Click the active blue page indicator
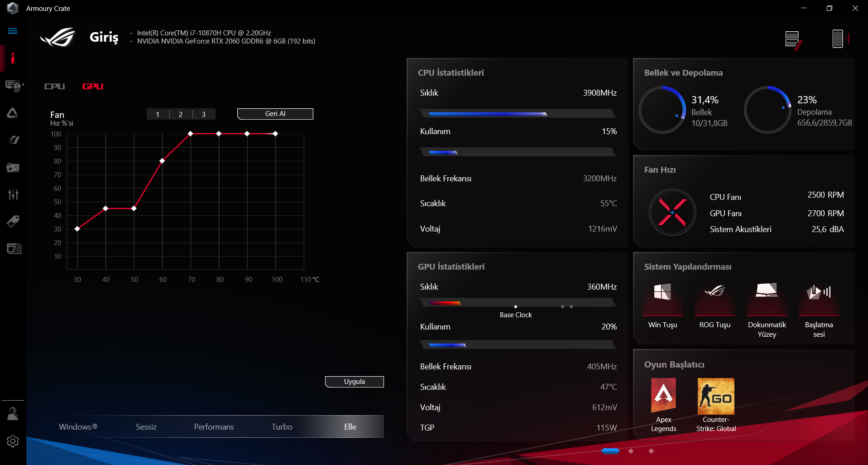 pos(610,451)
